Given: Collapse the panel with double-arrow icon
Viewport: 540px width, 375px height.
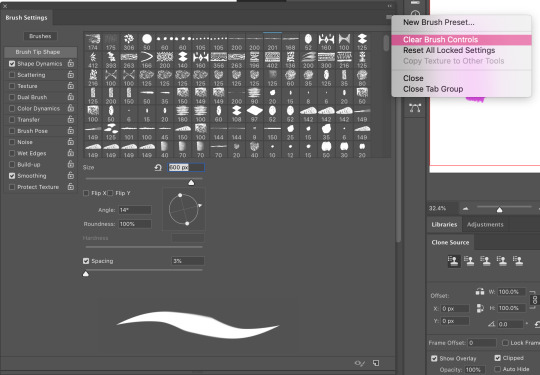Looking at the screenshot, I should point(390,6).
